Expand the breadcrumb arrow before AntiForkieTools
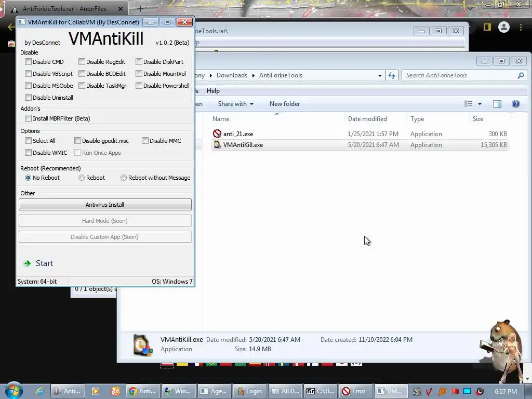532x399 pixels. pyautogui.click(x=254, y=76)
